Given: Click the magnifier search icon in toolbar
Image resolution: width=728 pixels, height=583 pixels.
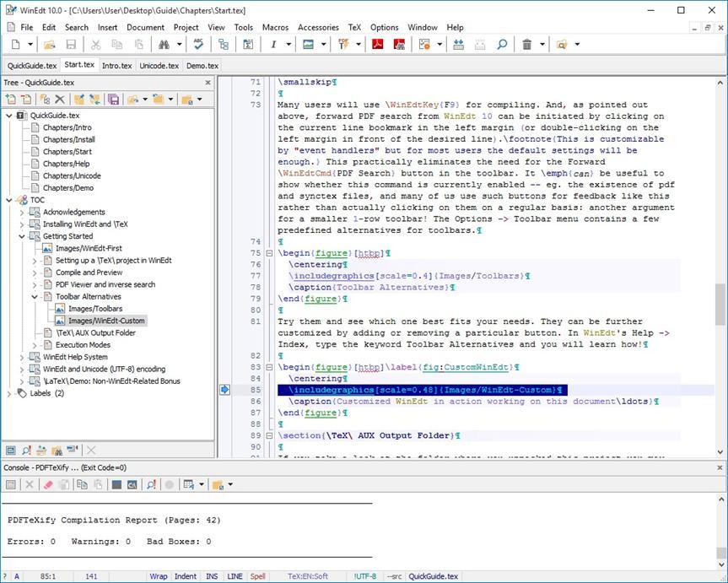Looking at the screenshot, I should click(x=501, y=44).
